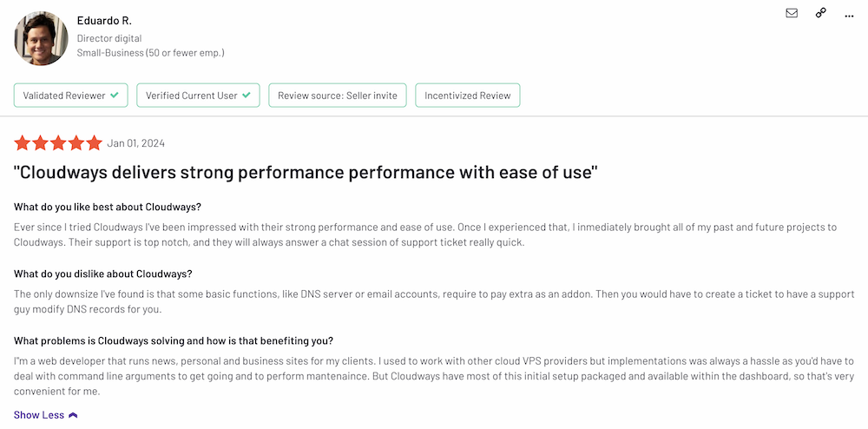Viewport: 868px width, 429px height.
Task: Open the three-dot more options menu
Action: 849,15
